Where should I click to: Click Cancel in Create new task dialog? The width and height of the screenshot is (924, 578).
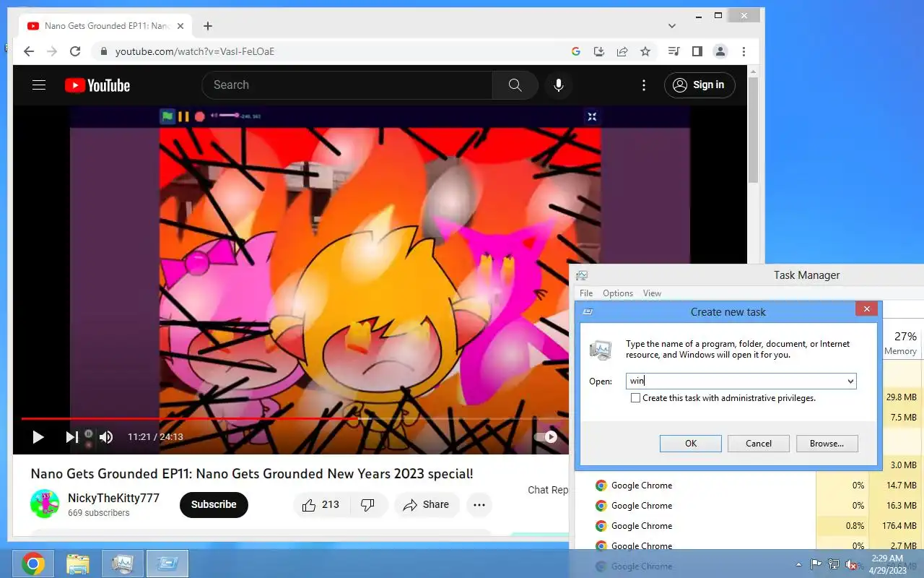pyautogui.click(x=759, y=444)
